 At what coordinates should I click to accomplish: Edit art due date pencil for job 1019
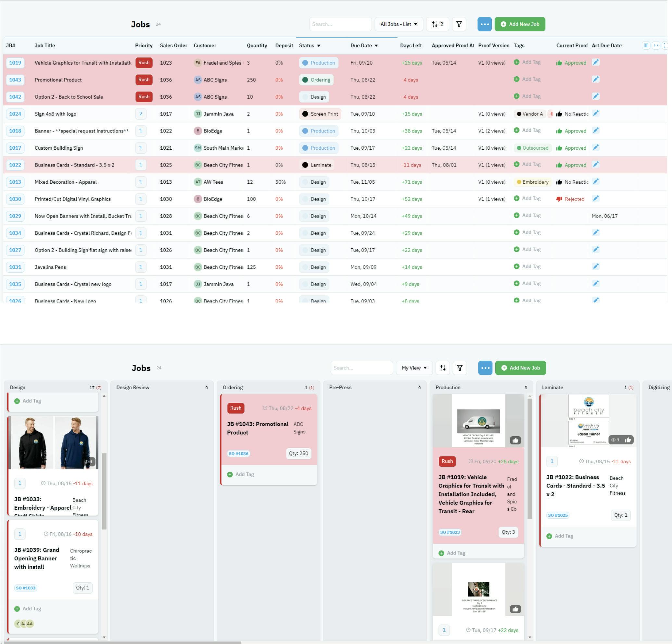(596, 62)
